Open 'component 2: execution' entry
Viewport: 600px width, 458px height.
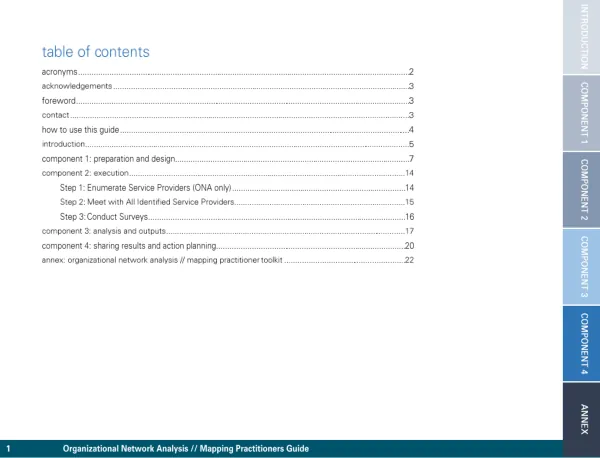228,173
